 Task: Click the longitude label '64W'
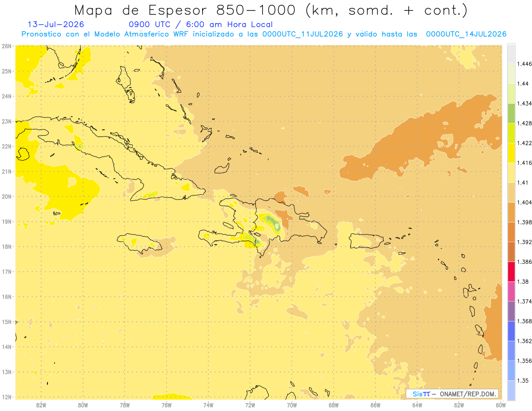(417, 404)
